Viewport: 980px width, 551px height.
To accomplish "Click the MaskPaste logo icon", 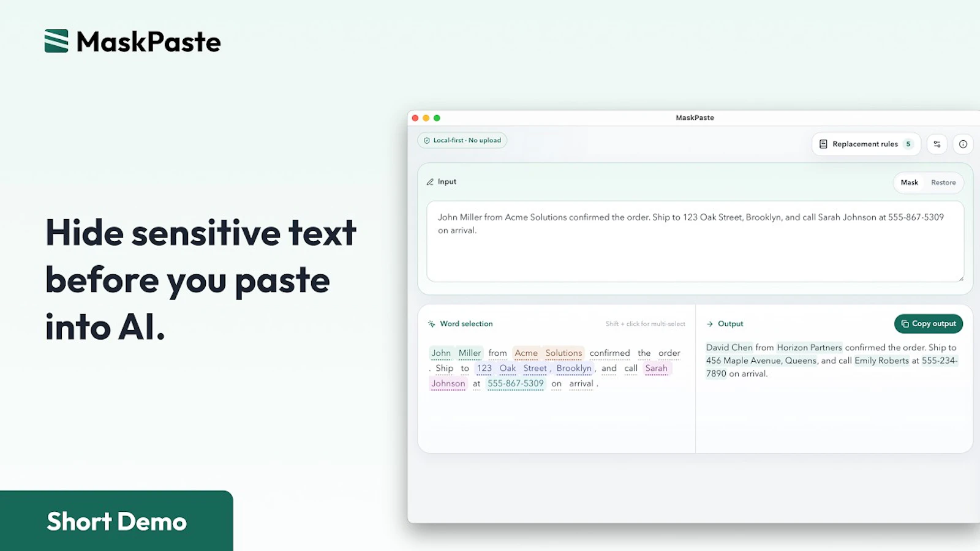I will pyautogui.click(x=56, y=41).
